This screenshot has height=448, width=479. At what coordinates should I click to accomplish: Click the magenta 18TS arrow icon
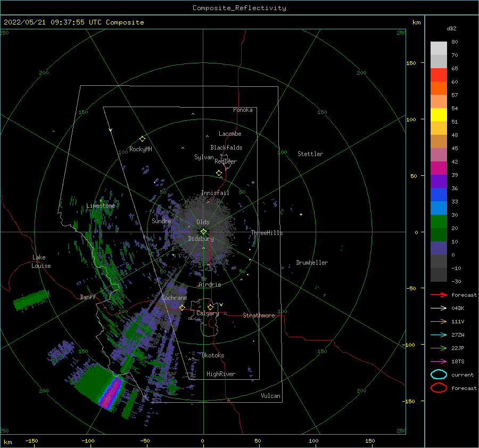click(439, 362)
